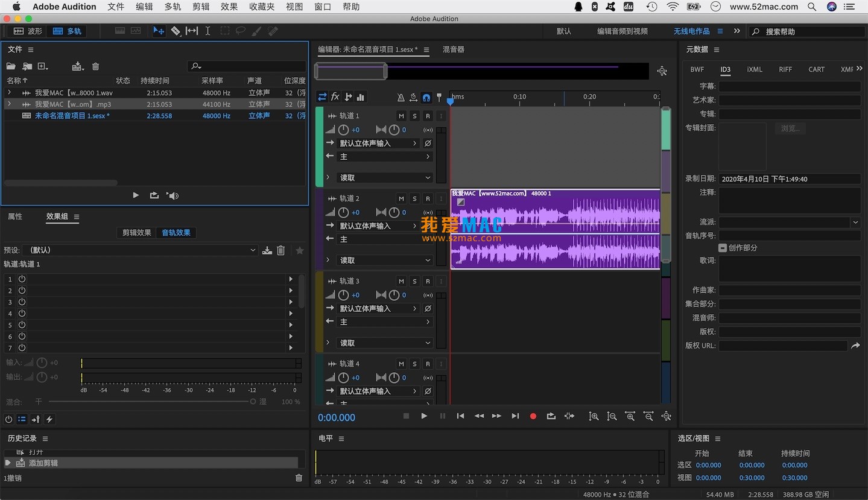Select the 默认 workspace
This screenshot has width=868, height=500.
[x=564, y=31]
